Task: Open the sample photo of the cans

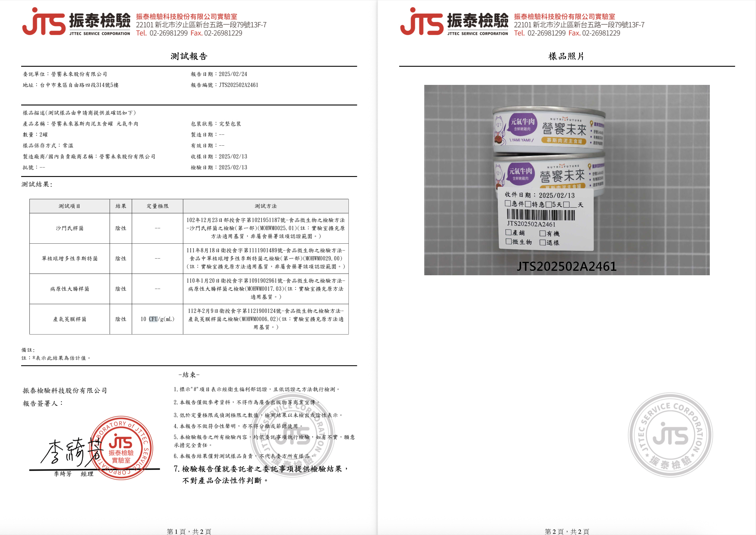Action: click(567, 180)
